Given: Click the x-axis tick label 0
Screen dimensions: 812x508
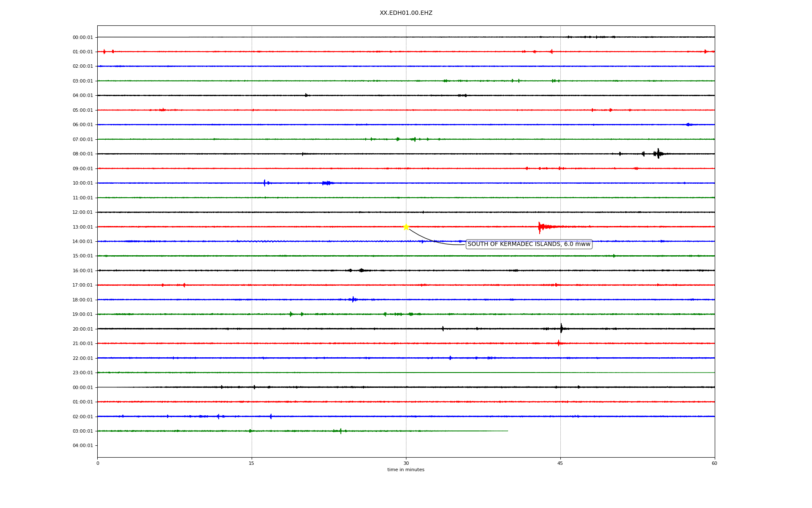Looking at the screenshot, I should (x=98, y=463).
